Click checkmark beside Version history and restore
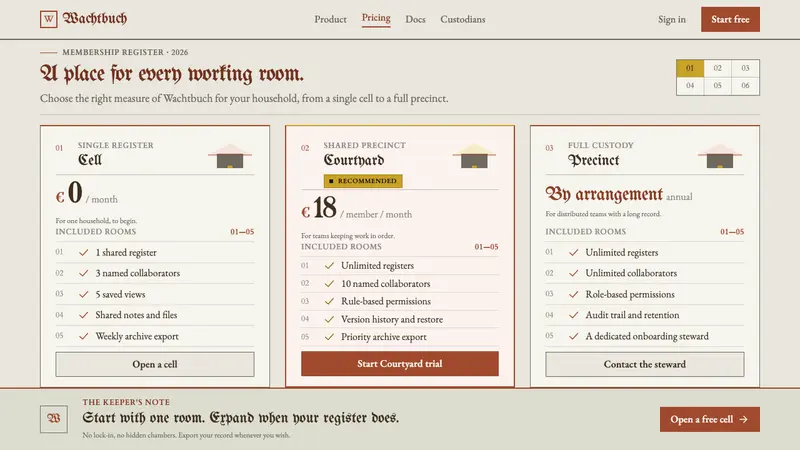This screenshot has width=800, height=450. [x=329, y=319]
